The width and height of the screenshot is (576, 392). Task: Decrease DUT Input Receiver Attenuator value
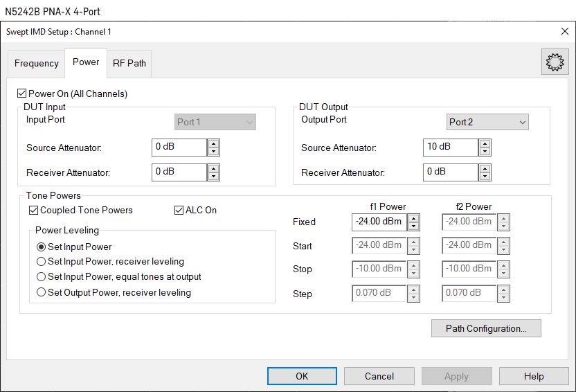click(x=213, y=175)
